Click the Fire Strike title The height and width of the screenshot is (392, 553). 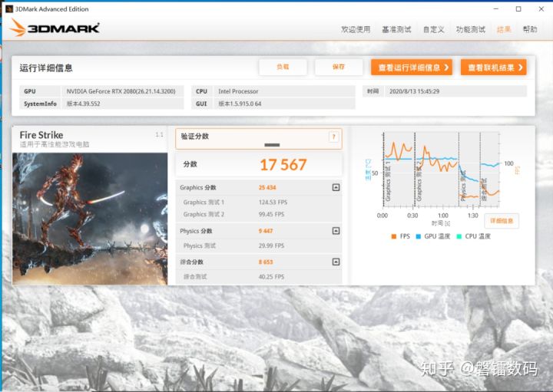41,135
